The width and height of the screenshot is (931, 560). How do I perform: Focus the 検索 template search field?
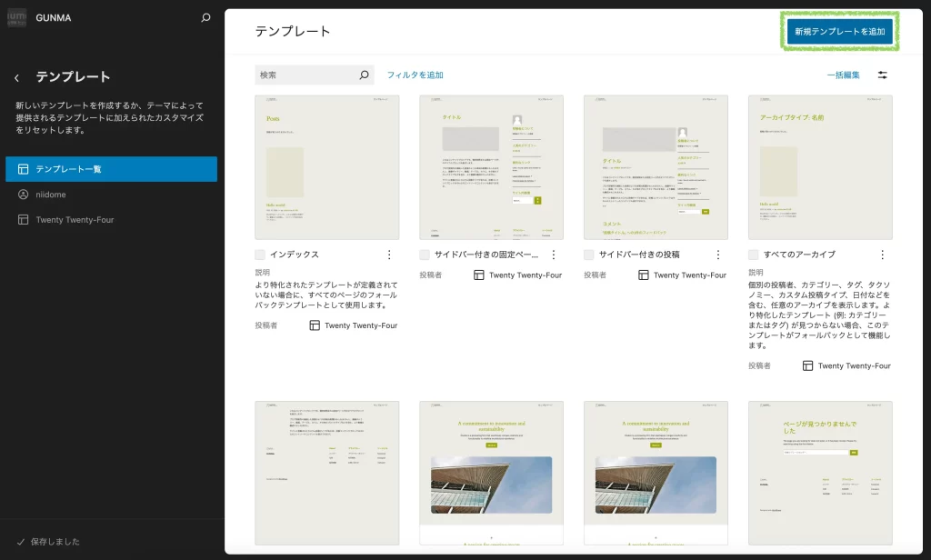click(305, 75)
